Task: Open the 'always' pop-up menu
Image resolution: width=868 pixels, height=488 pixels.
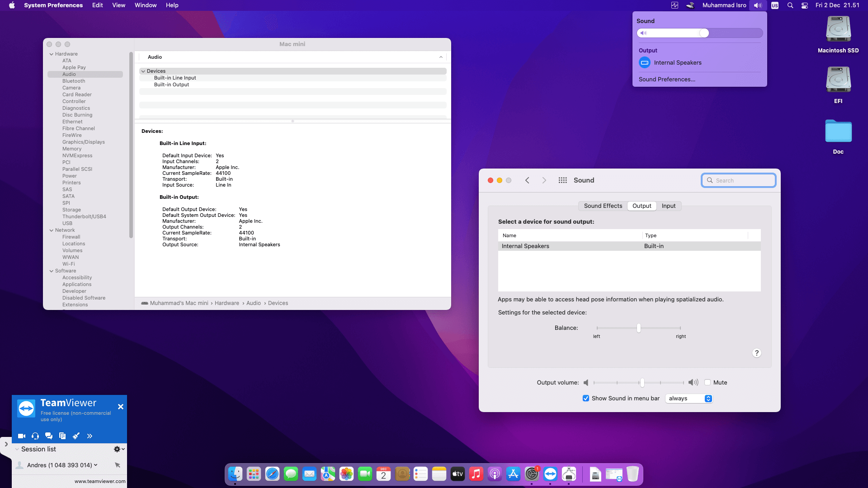Action: click(689, 398)
